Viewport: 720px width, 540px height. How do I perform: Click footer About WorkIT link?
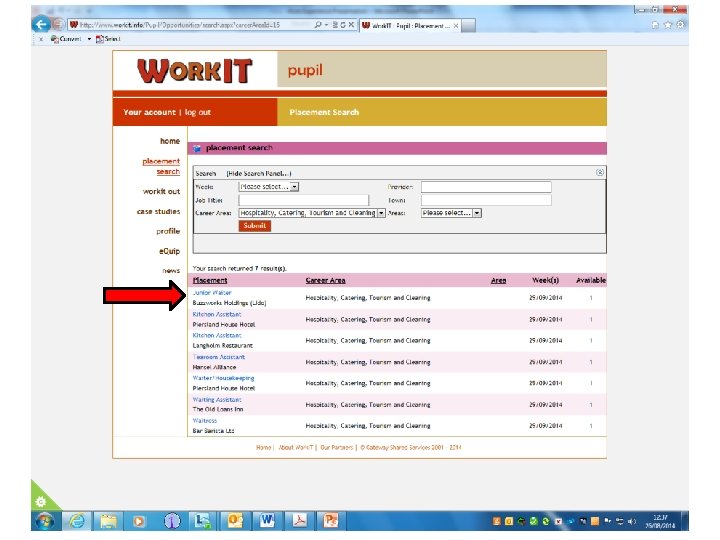tap(296, 447)
